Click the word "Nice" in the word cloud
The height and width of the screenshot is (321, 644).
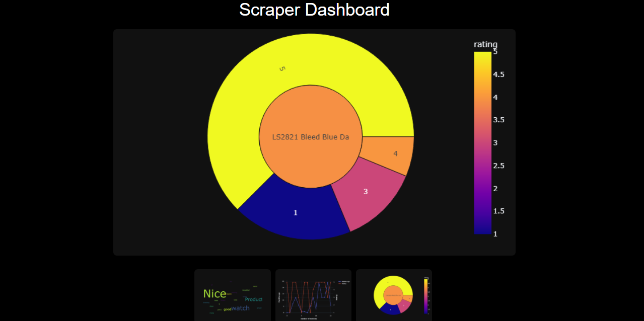[x=215, y=294]
